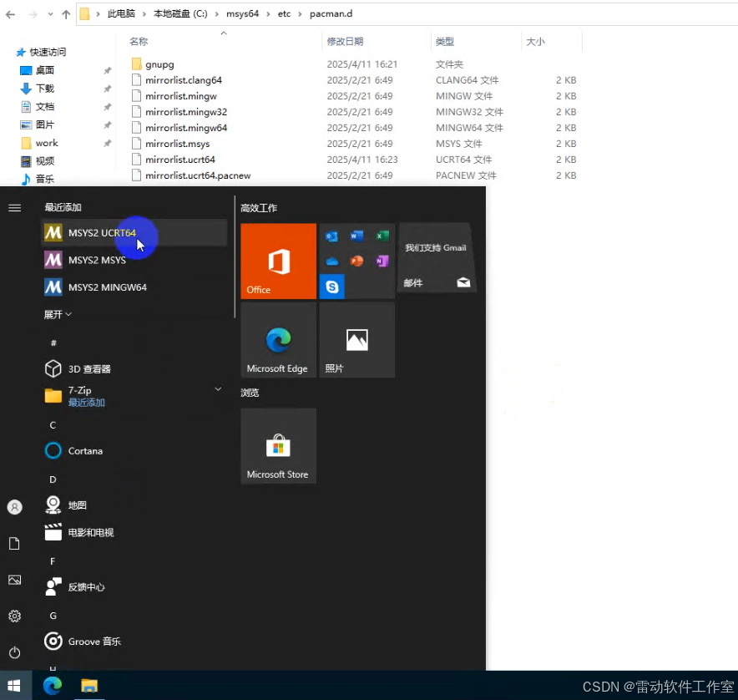
Task: Open the 邮件 mail tile
Action: [x=437, y=258]
